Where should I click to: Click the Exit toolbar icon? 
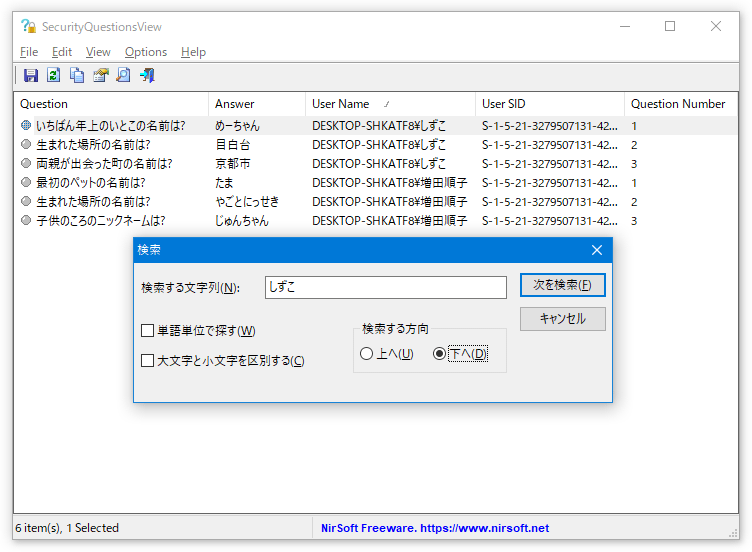(147, 75)
